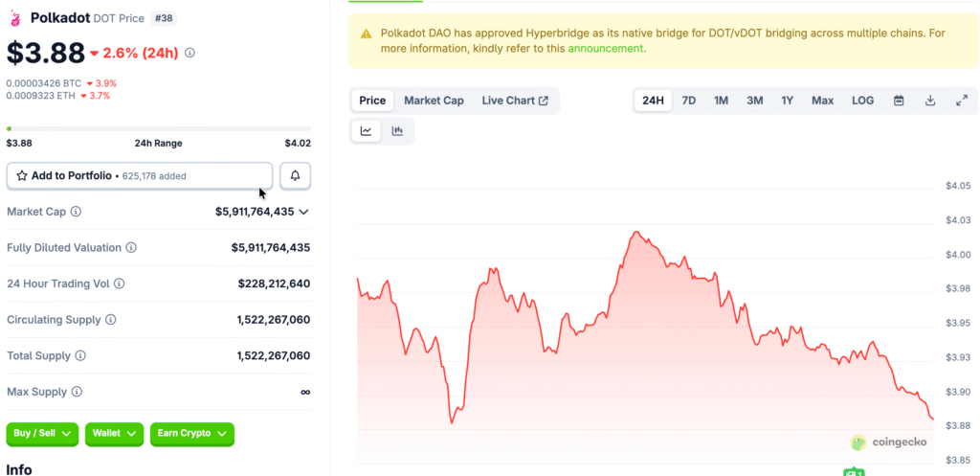Viewport: 980px width, 476px height.
Task: Open the Earn Crypto dropdown
Action: click(x=192, y=434)
